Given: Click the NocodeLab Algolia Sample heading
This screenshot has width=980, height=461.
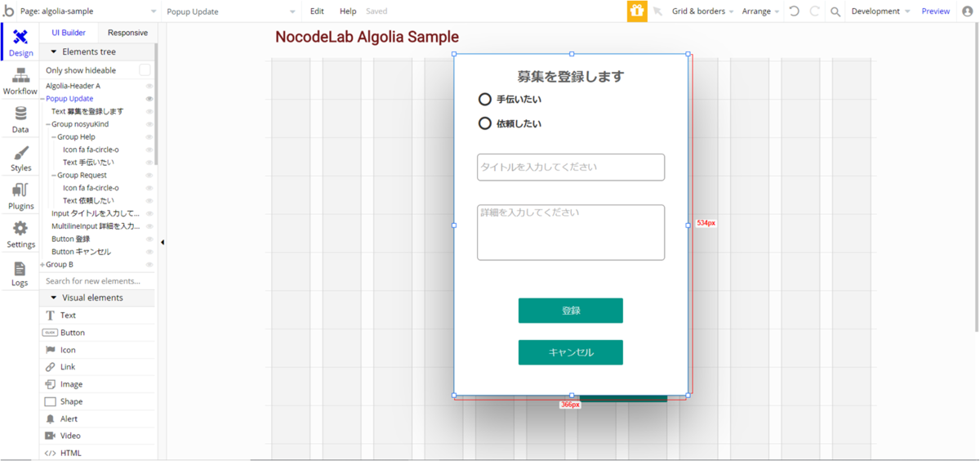Looking at the screenshot, I should pos(367,37).
